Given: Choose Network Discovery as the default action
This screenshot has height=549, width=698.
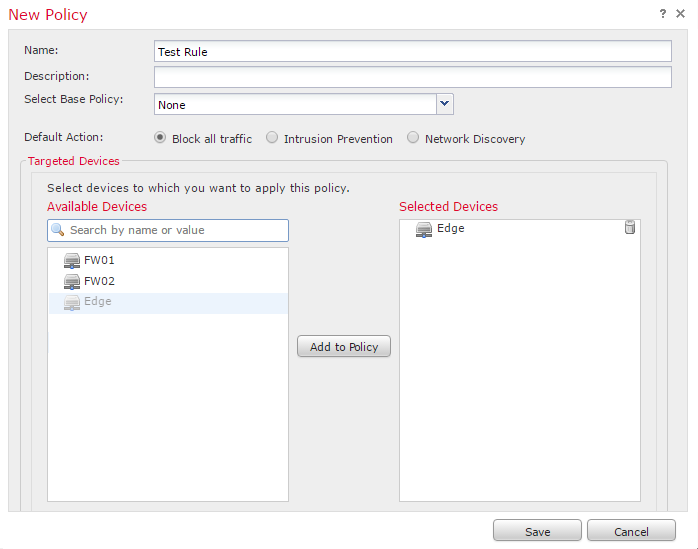Looking at the screenshot, I should pyautogui.click(x=413, y=137).
